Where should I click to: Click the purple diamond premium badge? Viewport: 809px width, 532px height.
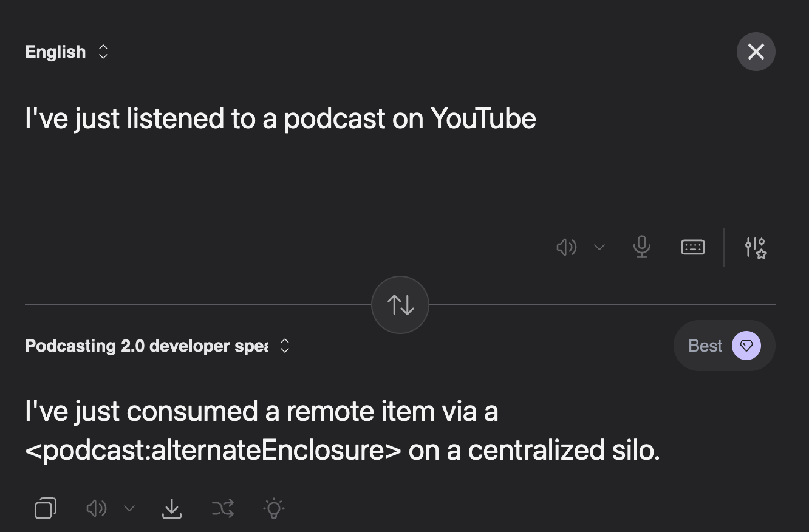tap(746, 346)
